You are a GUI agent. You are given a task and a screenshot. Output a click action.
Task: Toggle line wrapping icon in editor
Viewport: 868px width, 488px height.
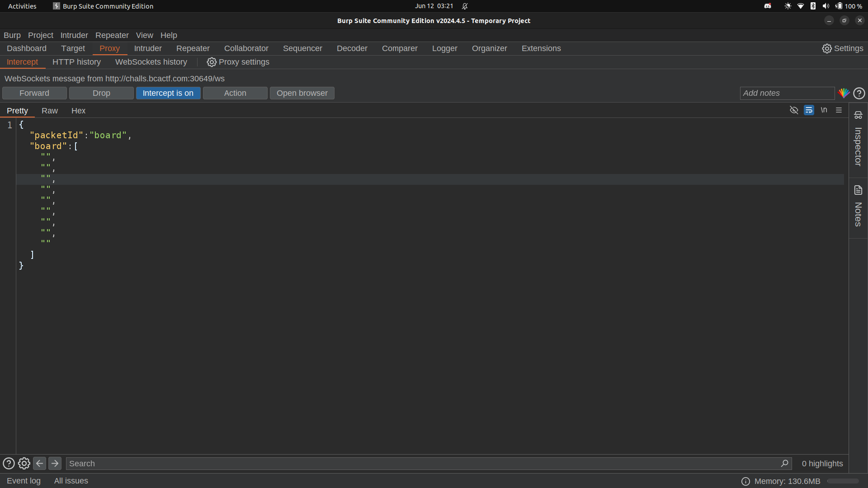pyautogui.click(x=809, y=110)
